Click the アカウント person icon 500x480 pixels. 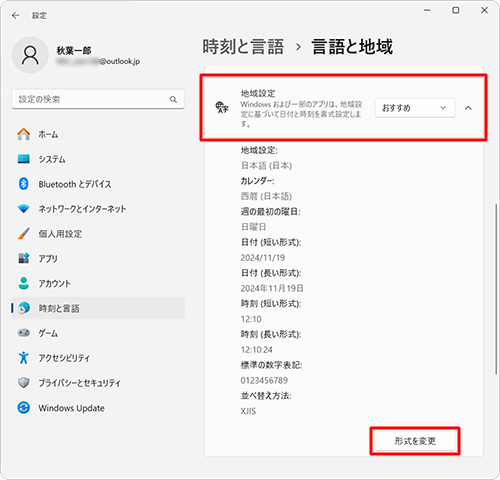24,283
